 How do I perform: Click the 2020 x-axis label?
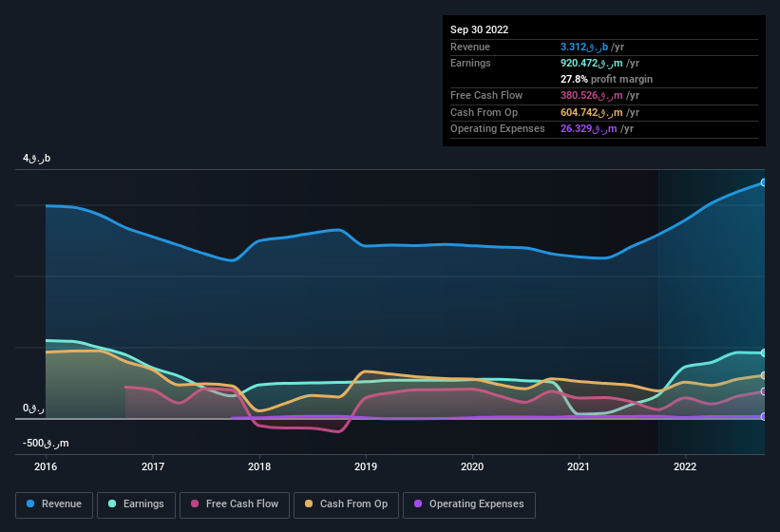pyautogui.click(x=472, y=466)
